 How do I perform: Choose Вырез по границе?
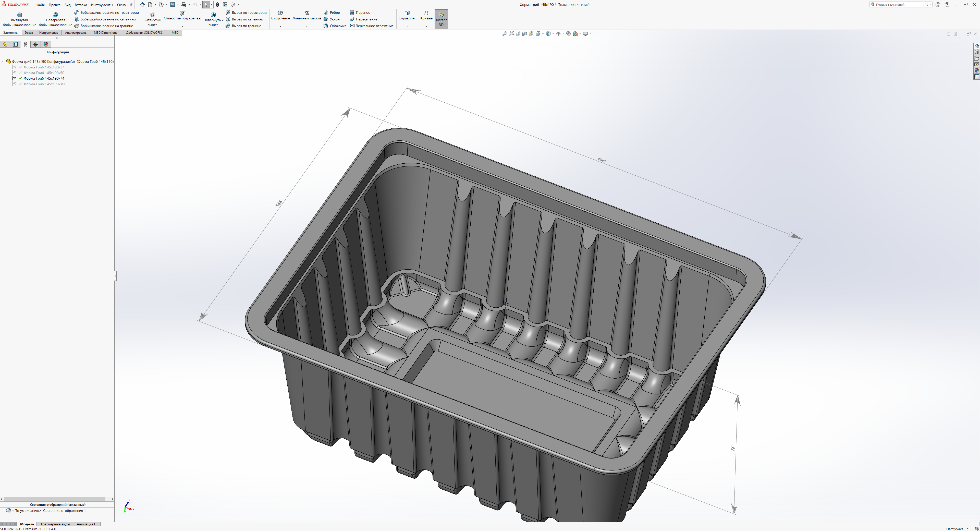point(243,26)
